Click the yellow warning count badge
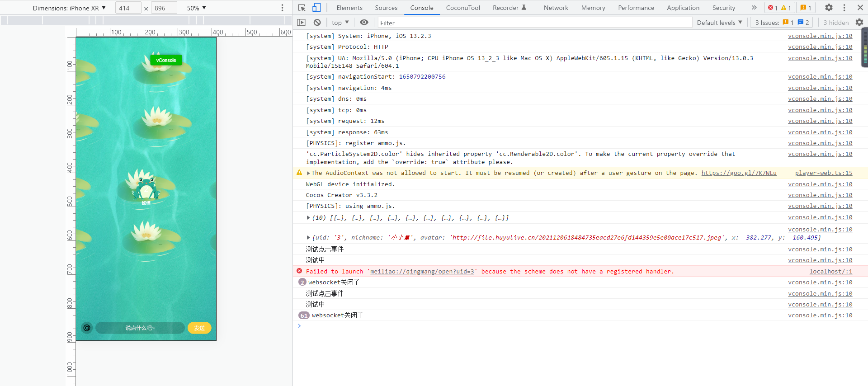This screenshot has height=386, width=868. click(x=786, y=8)
